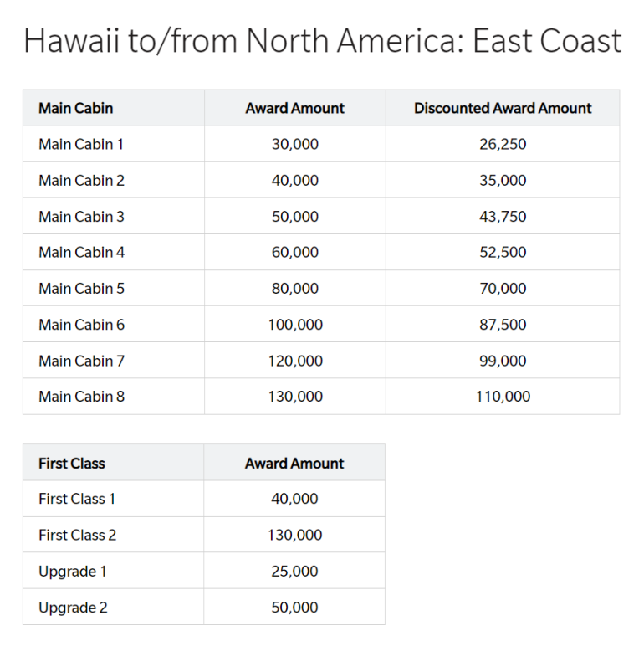Click the 26,250 discounted amount cell
Viewport: 644px width, 646px height.
[503, 144]
